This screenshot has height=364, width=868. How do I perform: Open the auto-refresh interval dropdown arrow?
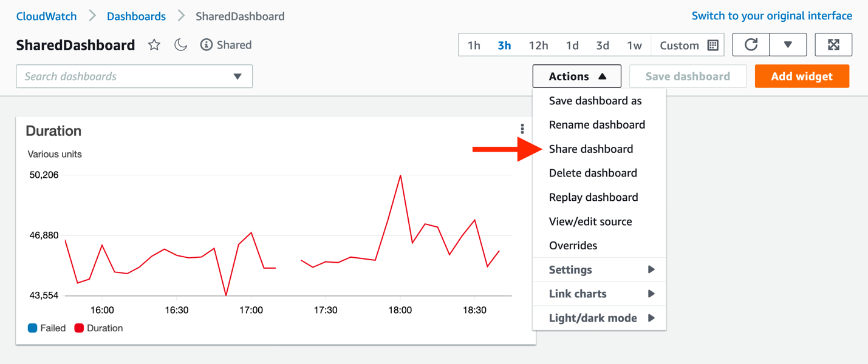pos(788,44)
